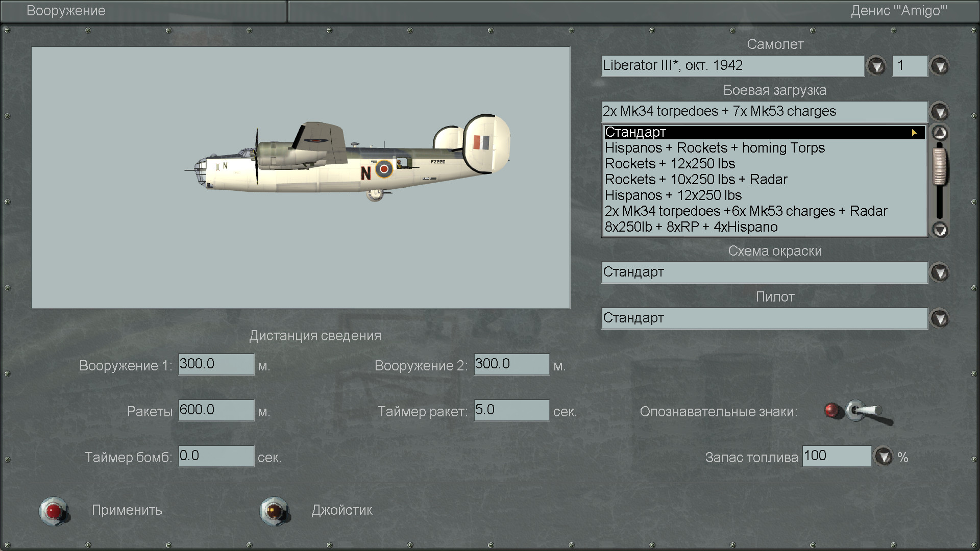Choose Rockets + 10x250 lbs + Radar loadout

point(696,180)
